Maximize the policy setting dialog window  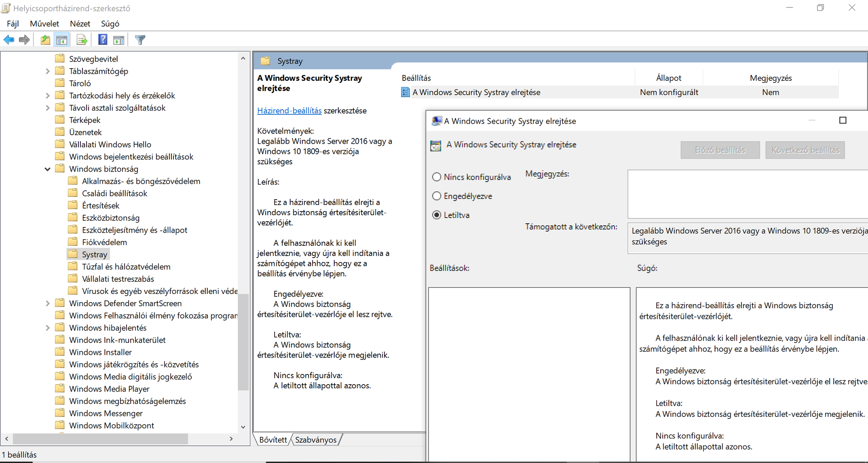coord(843,120)
